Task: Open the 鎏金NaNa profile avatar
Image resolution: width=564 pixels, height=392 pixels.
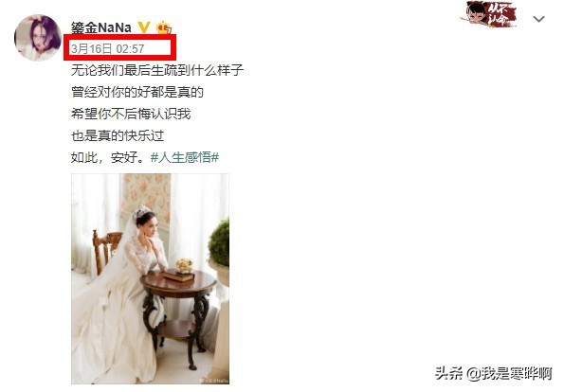Action: click(x=38, y=37)
